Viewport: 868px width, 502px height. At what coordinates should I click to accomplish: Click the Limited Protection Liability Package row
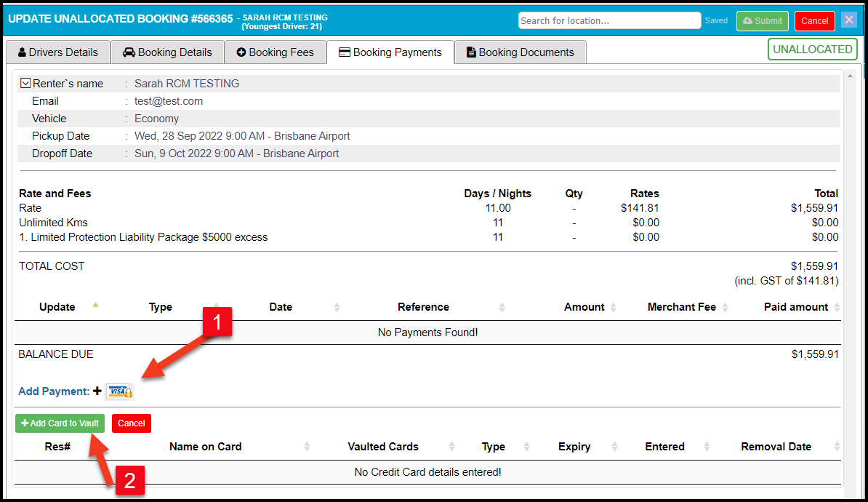143,237
